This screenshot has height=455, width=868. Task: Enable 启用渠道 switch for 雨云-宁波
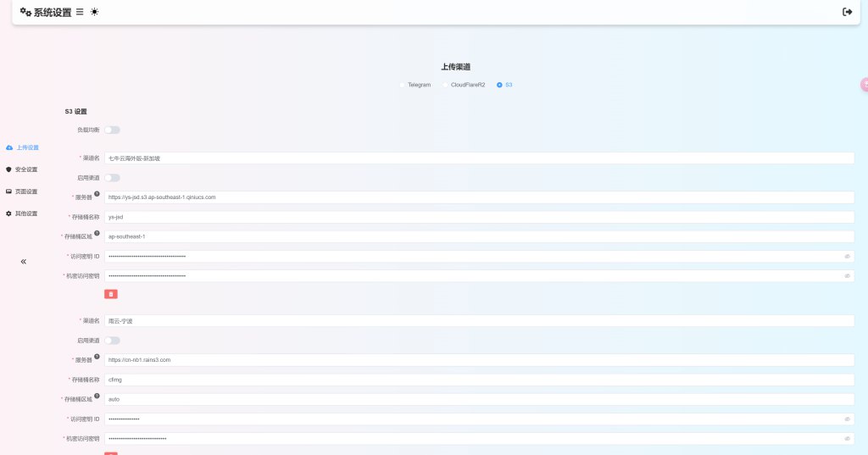112,341
